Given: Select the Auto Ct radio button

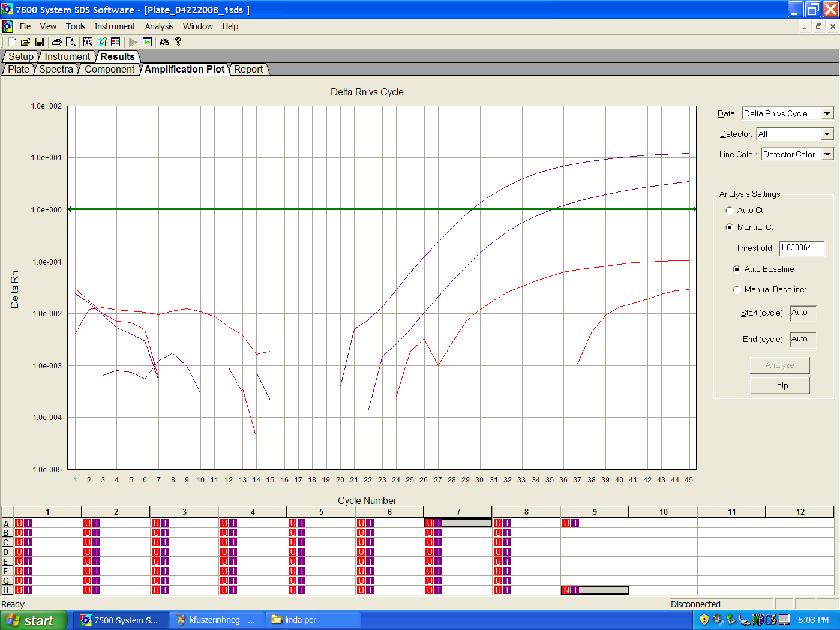Looking at the screenshot, I should (x=730, y=210).
